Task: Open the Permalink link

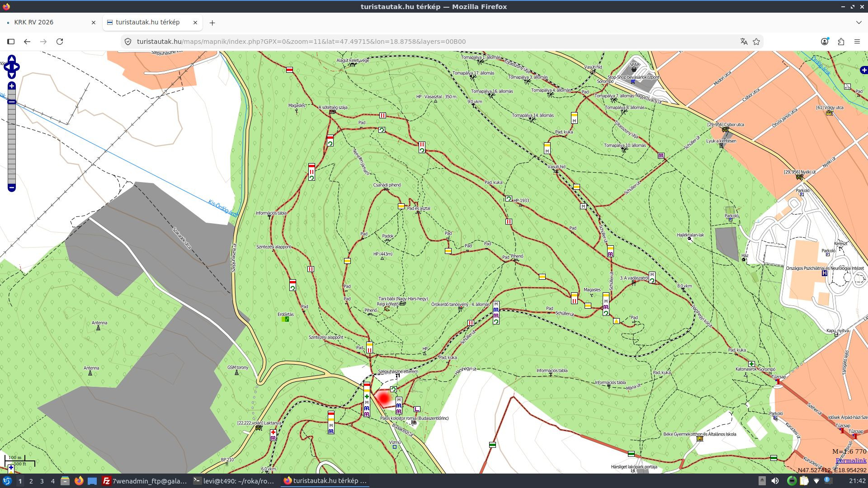Action: click(851, 460)
